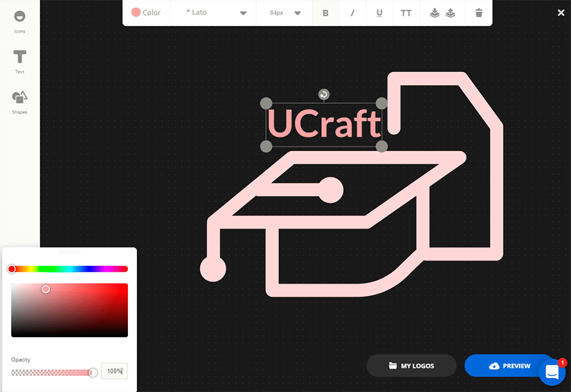Image resolution: width=571 pixels, height=392 pixels.
Task: Open MY LOGOS
Action: pos(411,365)
